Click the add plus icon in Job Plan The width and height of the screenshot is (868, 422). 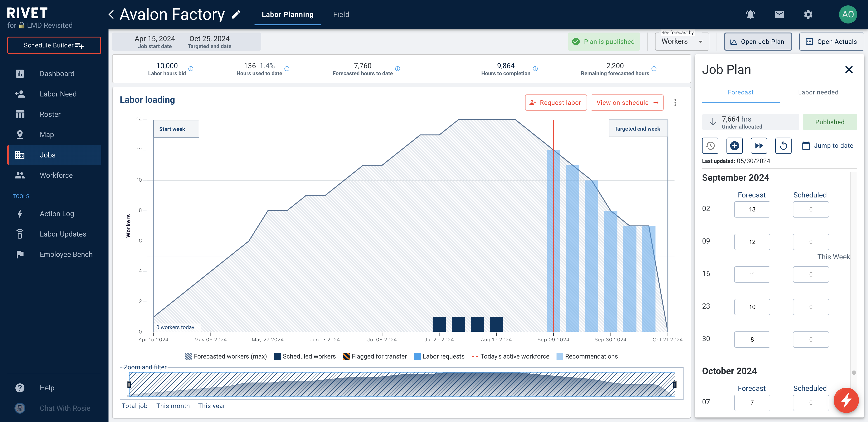click(x=735, y=146)
